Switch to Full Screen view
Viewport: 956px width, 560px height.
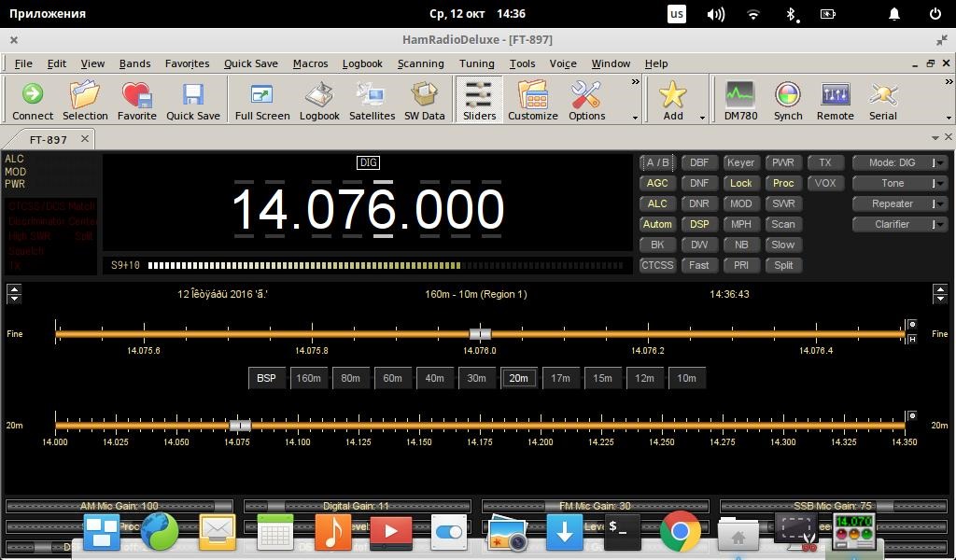[262, 100]
